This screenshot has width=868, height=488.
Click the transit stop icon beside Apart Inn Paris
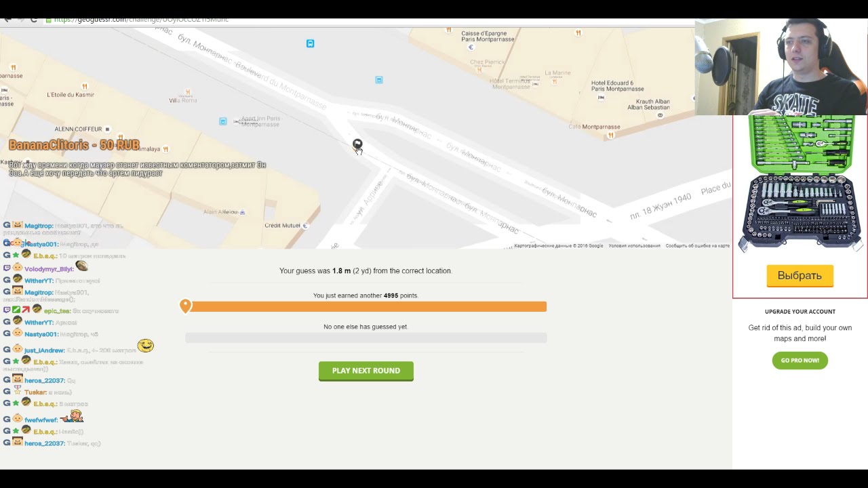222,121
